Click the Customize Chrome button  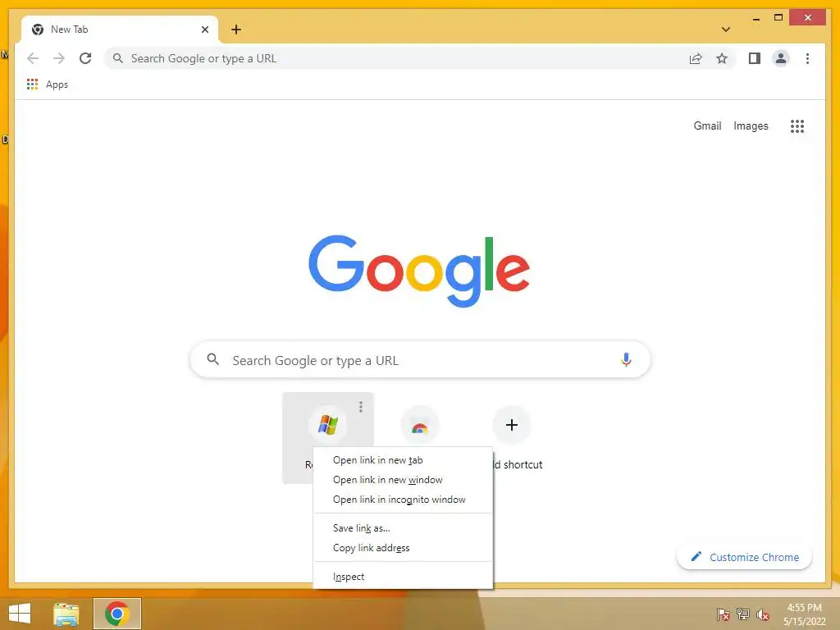(745, 557)
